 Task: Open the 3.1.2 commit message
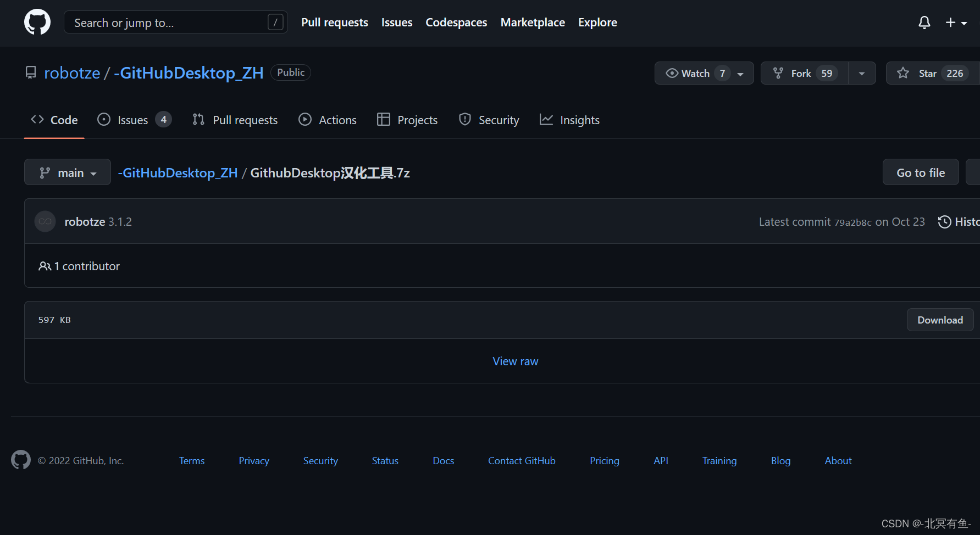click(x=120, y=221)
